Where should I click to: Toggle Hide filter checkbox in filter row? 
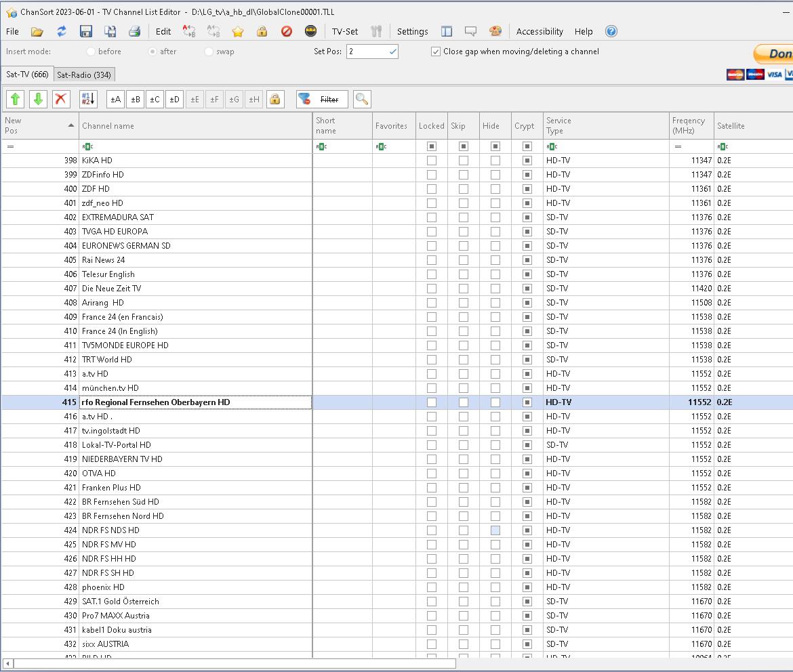495,146
